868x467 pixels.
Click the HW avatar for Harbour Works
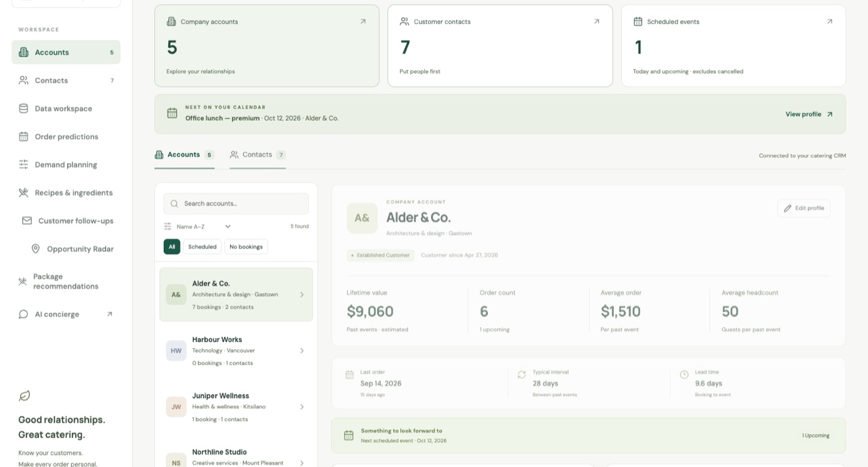[x=176, y=351]
